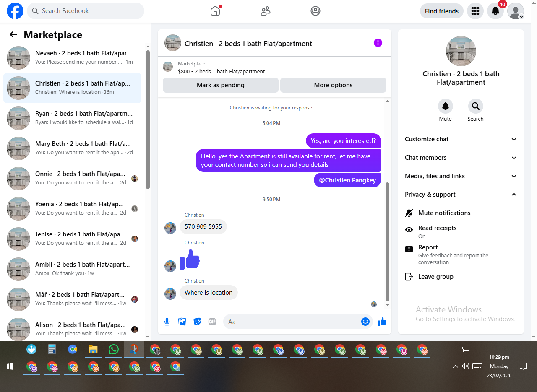The image size is (537, 392).
Task: Open the GIF picker icon
Action: click(212, 322)
